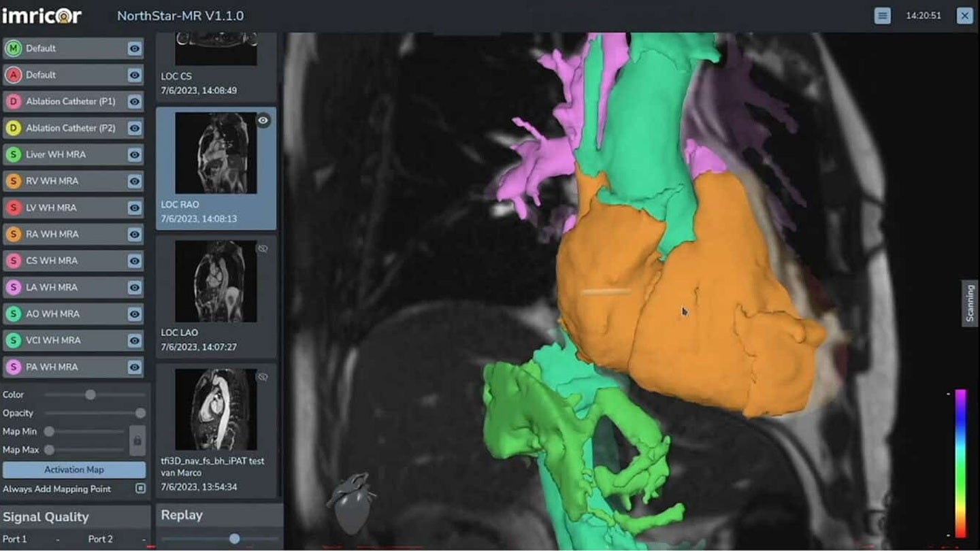Select the PA WH MRA list item
The height and width of the screenshot is (551, 980).
tap(65, 367)
